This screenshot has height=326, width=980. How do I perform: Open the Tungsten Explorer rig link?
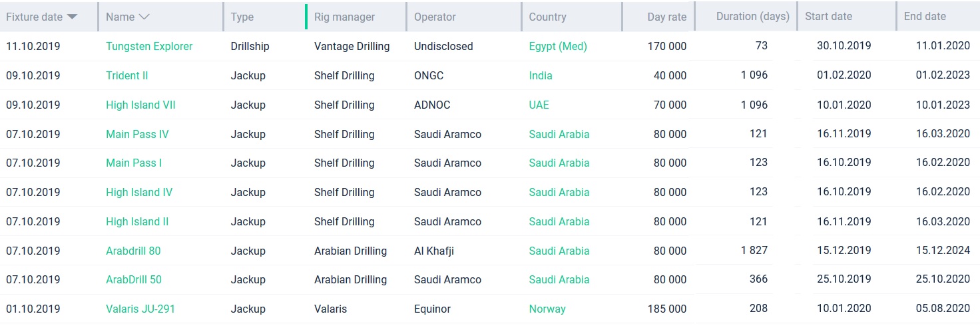point(149,46)
